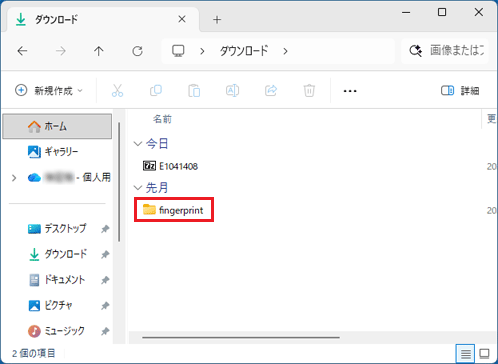
Task: Expand chevron after PC icon in address bar
Action: click(202, 51)
